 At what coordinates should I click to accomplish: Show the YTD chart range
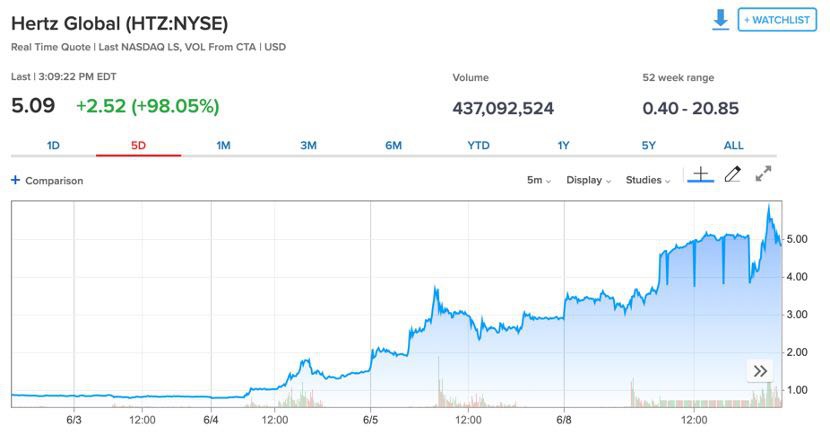(x=478, y=145)
